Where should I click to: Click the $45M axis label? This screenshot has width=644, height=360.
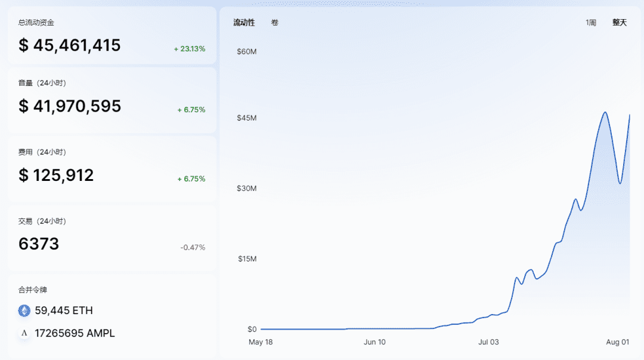coord(246,118)
